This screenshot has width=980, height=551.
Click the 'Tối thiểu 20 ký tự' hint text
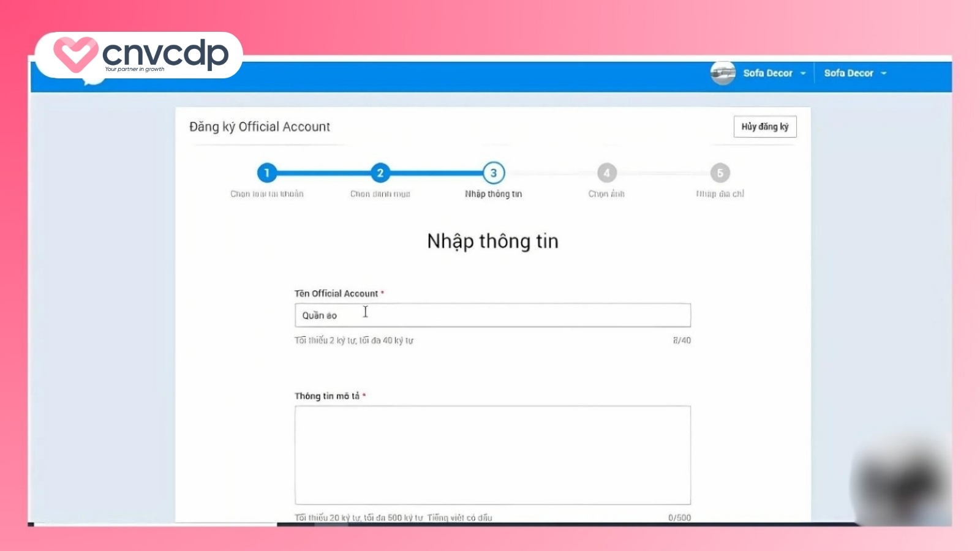(x=393, y=517)
